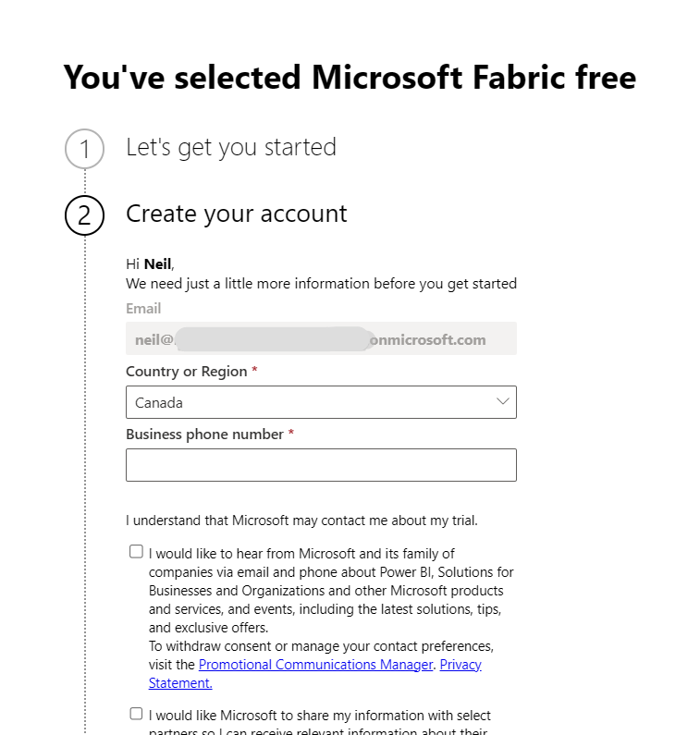Click the disabled Email field
This screenshot has width=700, height=735.
coord(321,338)
